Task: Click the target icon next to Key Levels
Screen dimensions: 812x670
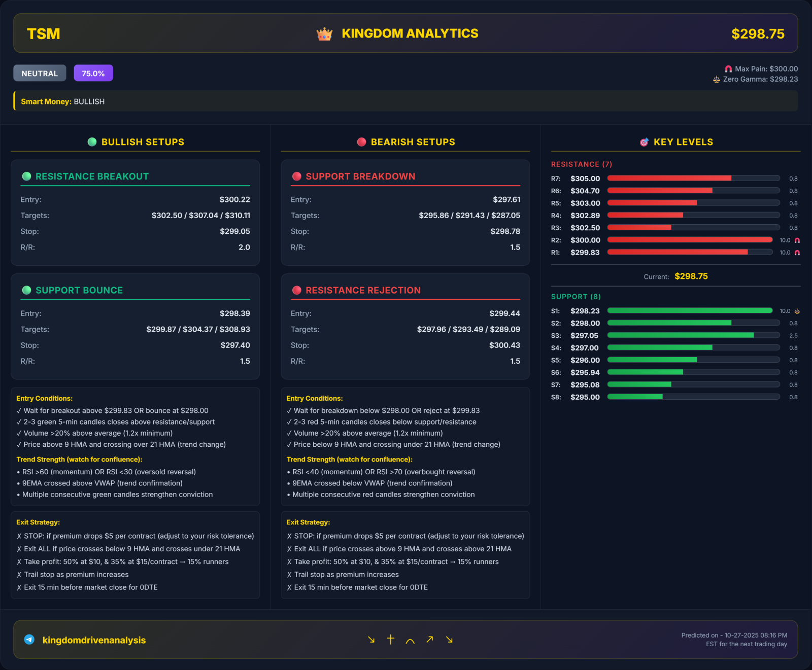Action: (644, 142)
